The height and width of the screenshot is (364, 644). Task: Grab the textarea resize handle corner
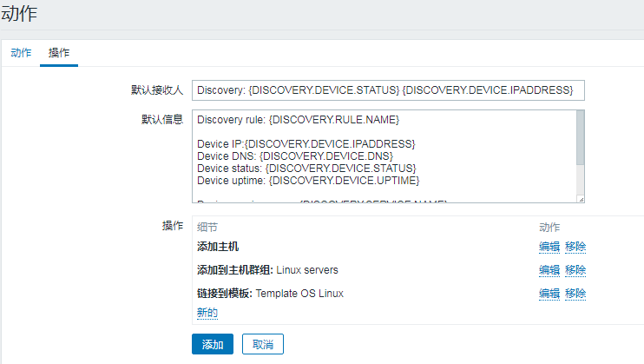pos(581,199)
